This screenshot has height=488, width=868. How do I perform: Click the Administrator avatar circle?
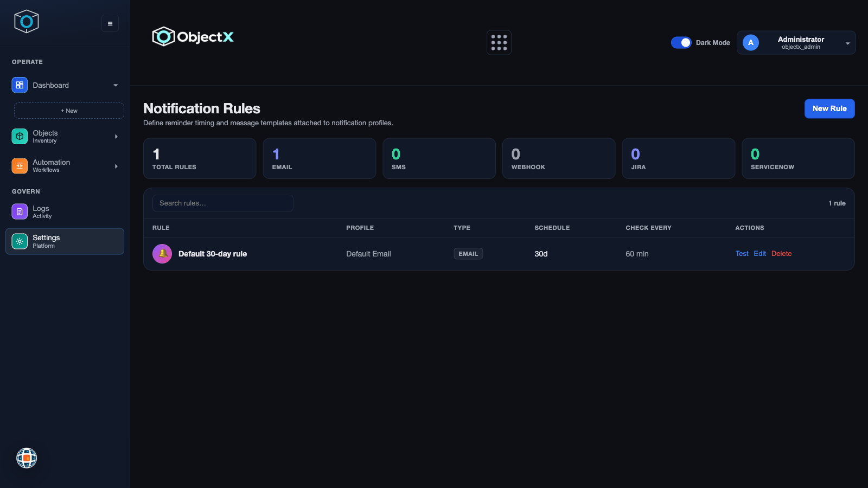751,43
